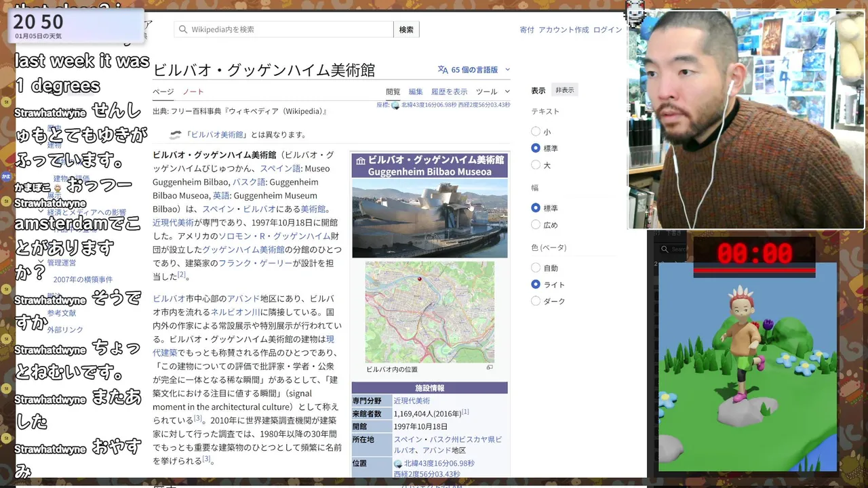Expand the 管理運営 section chevron in sidebar
The width and height of the screenshot is (868, 488).
pos(41,262)
